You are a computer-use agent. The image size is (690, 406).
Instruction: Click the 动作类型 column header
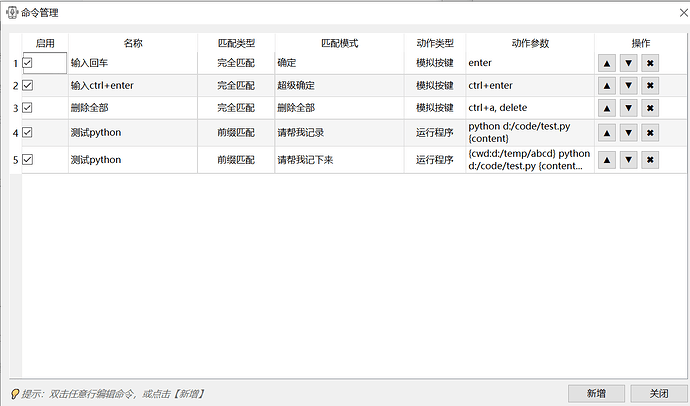435,43
